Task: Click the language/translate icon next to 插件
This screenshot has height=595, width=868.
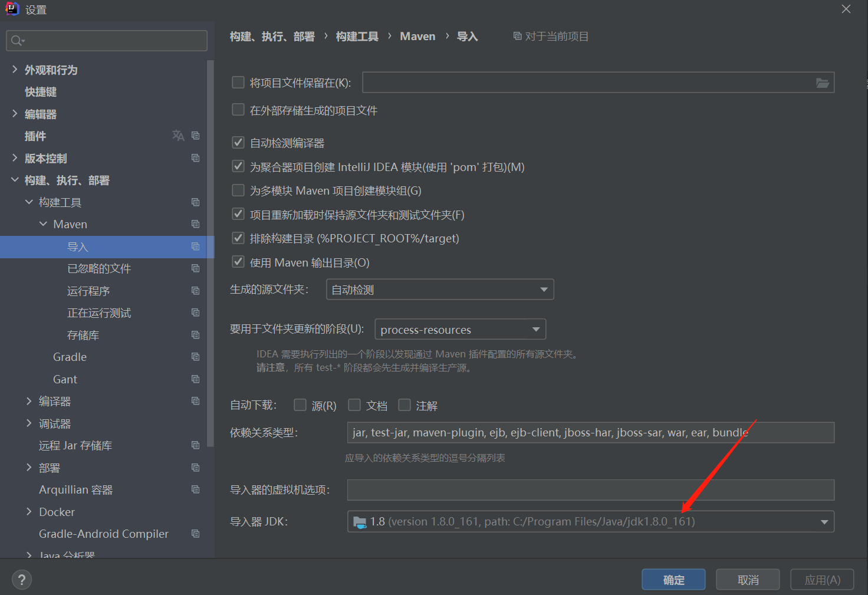Action: coord(178,136)
